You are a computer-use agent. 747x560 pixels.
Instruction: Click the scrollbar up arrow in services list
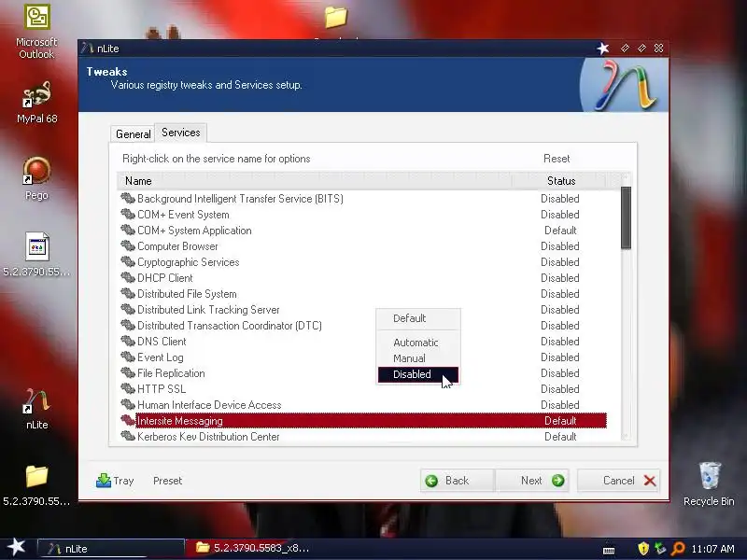tap(626, 178)
